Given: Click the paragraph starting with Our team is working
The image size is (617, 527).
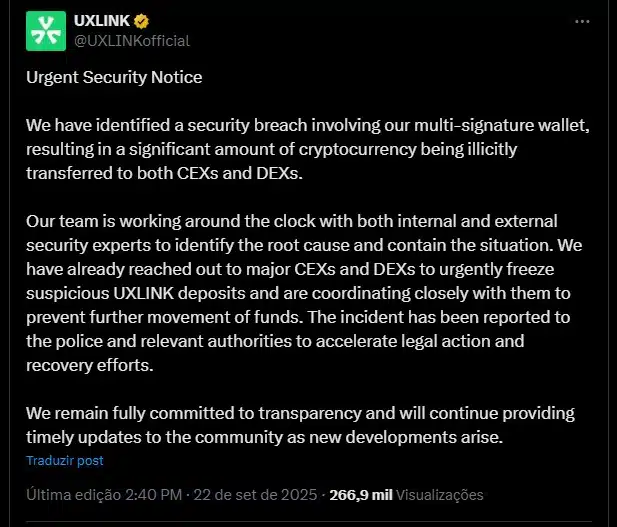Looking at the screenshot, I should point(304,293).
